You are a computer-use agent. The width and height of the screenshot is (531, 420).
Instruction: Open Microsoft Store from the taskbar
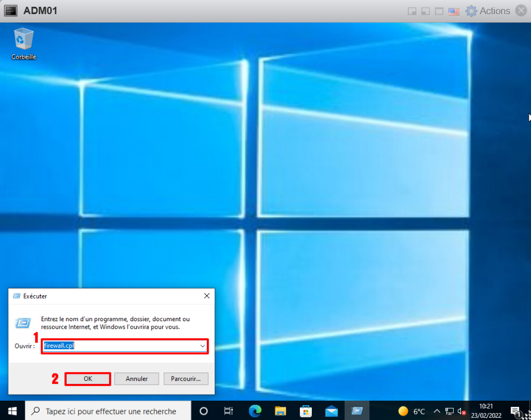tap(306, 411)
